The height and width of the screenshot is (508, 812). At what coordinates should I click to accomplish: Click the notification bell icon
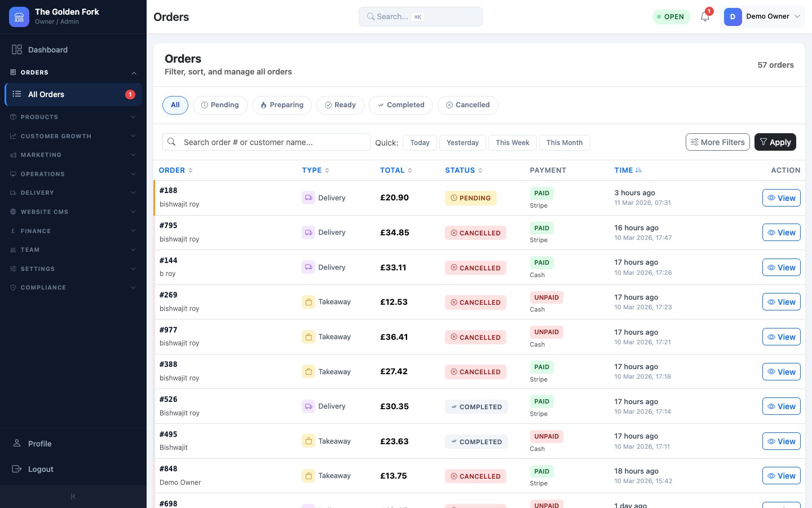[705, 17]
